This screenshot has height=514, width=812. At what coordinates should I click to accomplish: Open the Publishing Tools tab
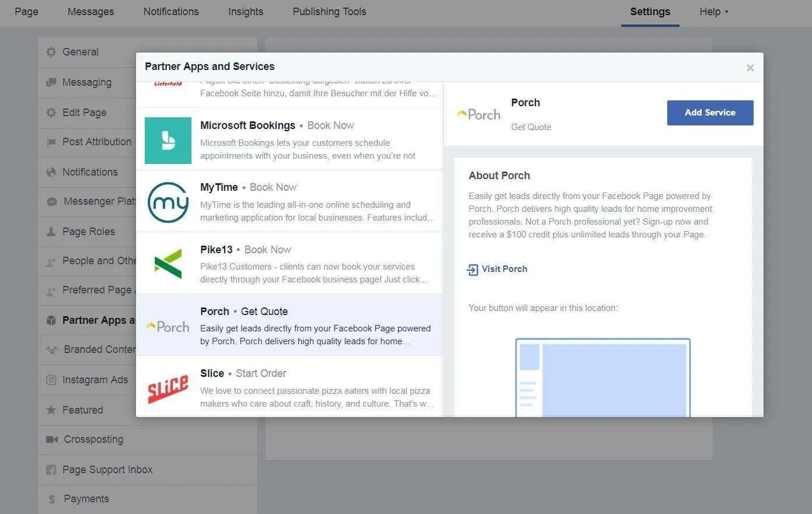click(x=329, y=12)
